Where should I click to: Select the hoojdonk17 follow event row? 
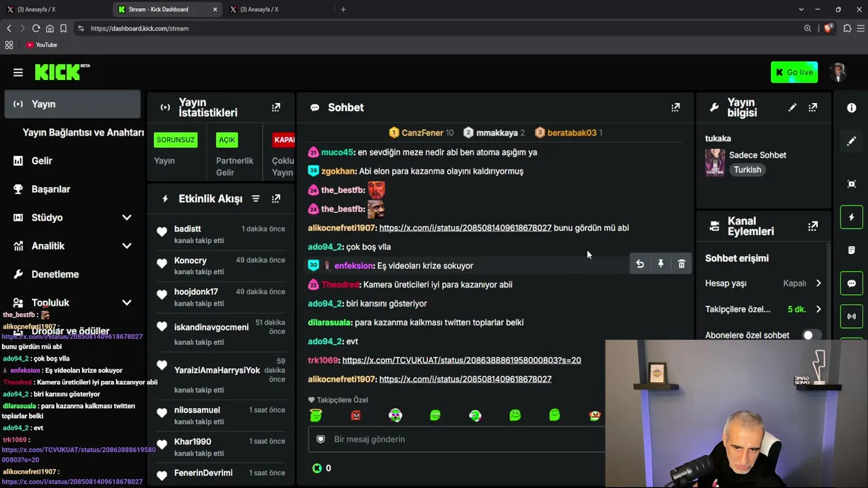[221, 297]
